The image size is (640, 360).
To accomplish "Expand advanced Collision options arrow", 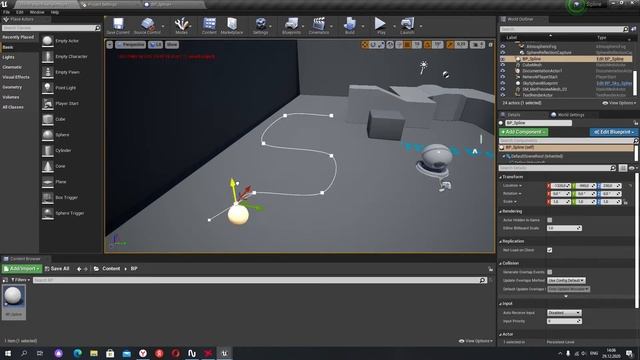I will 566,296.
